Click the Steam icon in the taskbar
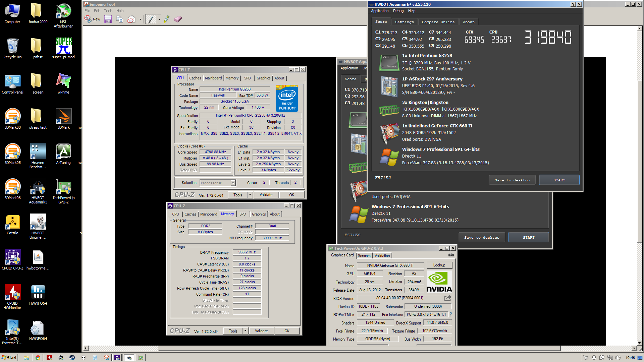This screenshot has width=644, height=362. click(x=72, y=358)
